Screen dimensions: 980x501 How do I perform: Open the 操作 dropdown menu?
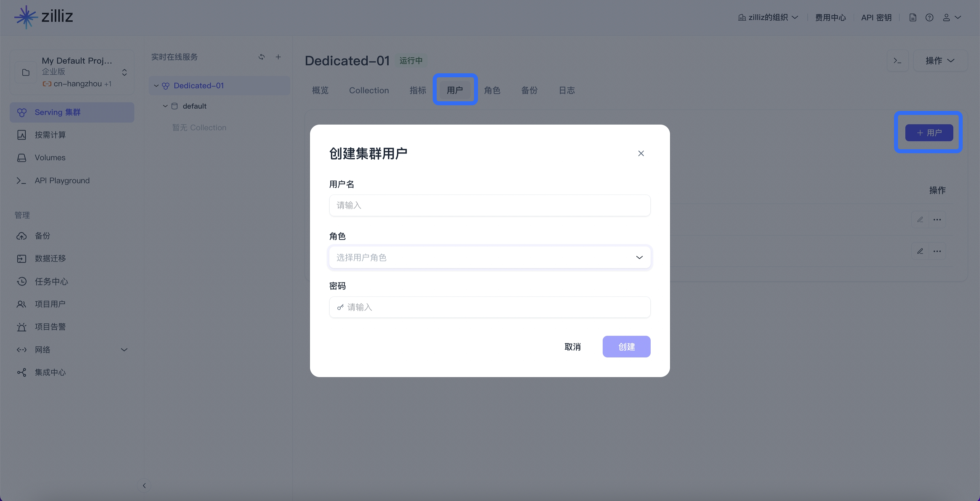point(940,61)
